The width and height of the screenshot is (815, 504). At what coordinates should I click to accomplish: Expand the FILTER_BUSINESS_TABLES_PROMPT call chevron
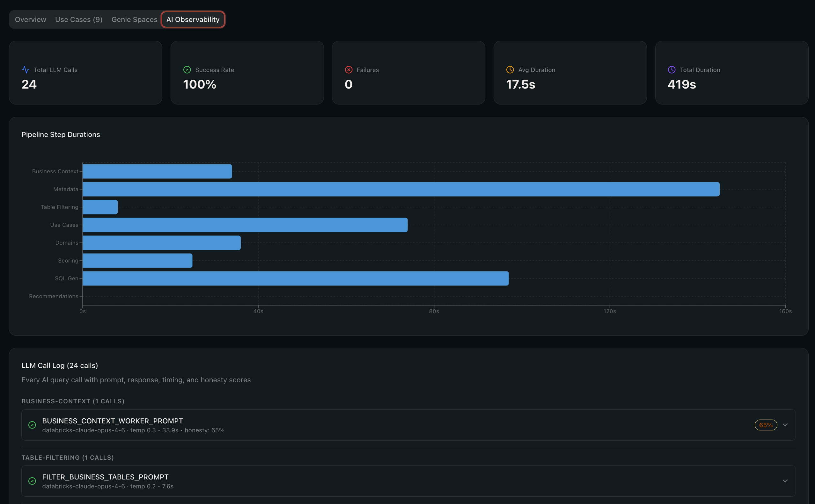(x=785, y=481)
